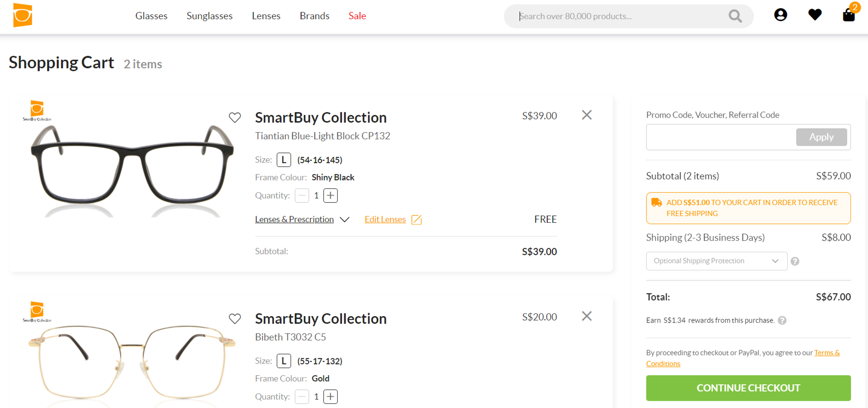Open the user account icon
This screenshot has height=408, width=868.
pyautogui.click(x=780, y=15)
